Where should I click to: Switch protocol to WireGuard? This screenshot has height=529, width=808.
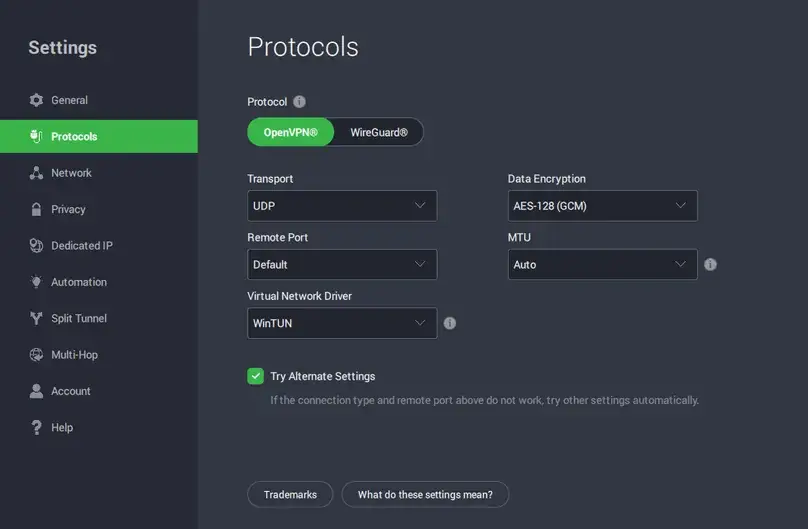pos(379,132)
